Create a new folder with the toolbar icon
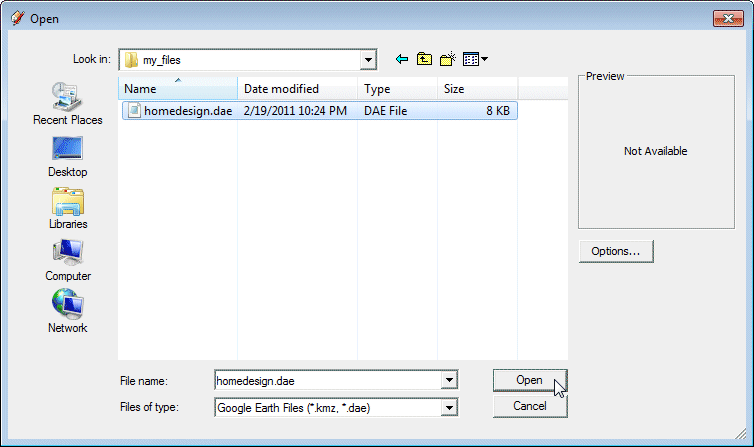 point(448,59)
